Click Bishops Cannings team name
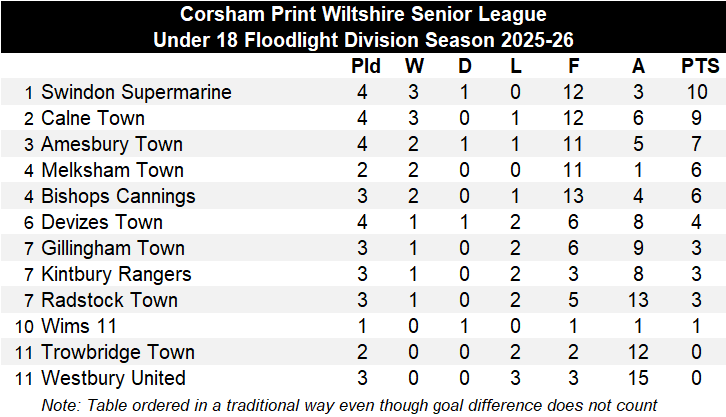This screenshot has height=417, width=726. coord(118,196)
